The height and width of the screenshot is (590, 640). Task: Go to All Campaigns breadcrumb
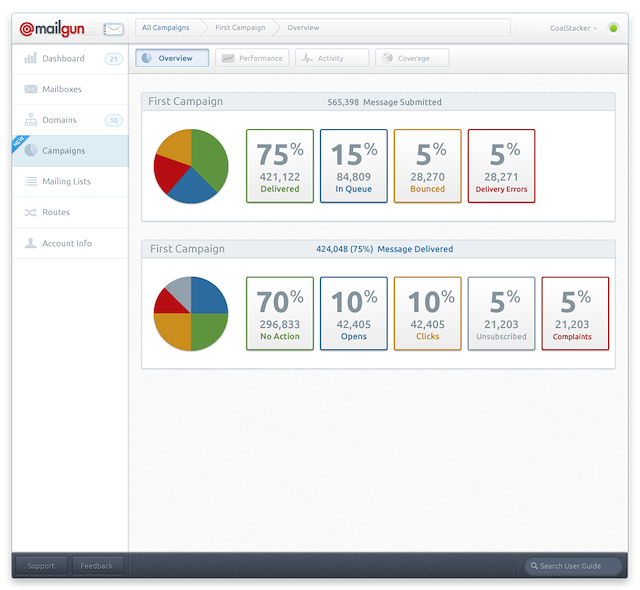pos(166,28)
